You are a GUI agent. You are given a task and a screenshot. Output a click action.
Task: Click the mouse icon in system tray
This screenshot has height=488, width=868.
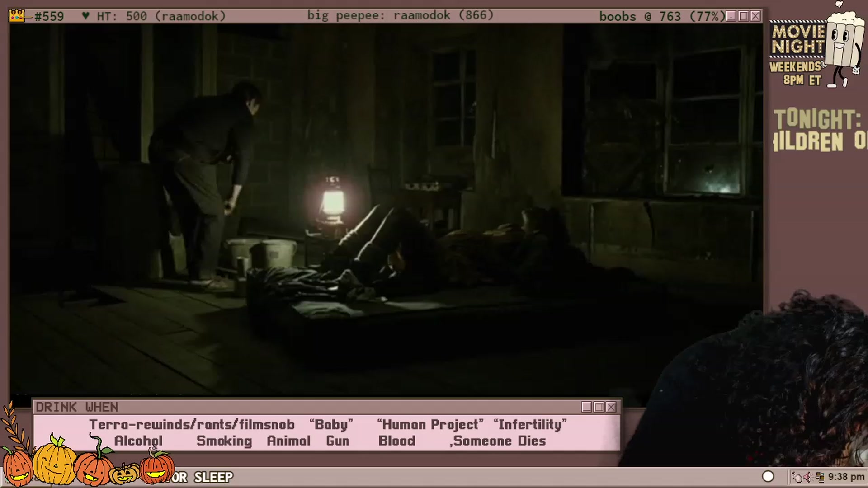point(797,477)
